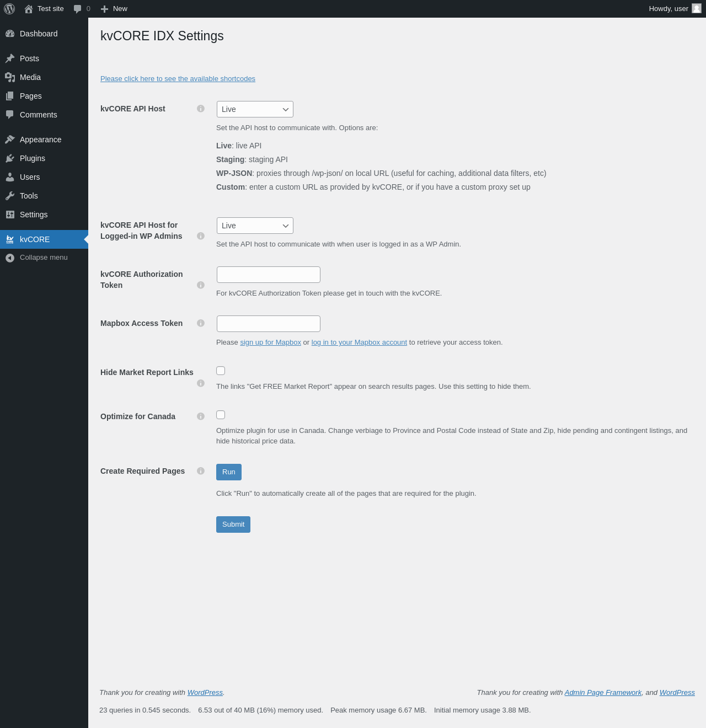Open Comments menu item in sidebar
The width and height of the screenshot is (706, 728).
(x=44, y=115)
